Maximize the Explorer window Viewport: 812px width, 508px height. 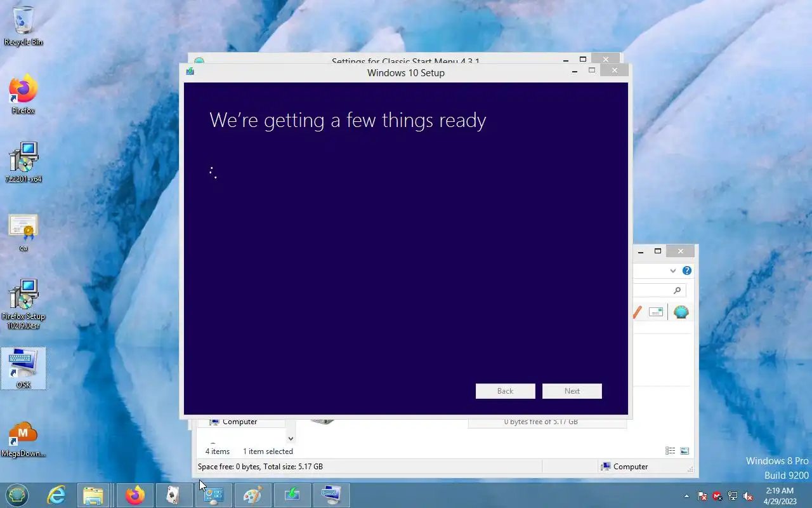(658, 251)
